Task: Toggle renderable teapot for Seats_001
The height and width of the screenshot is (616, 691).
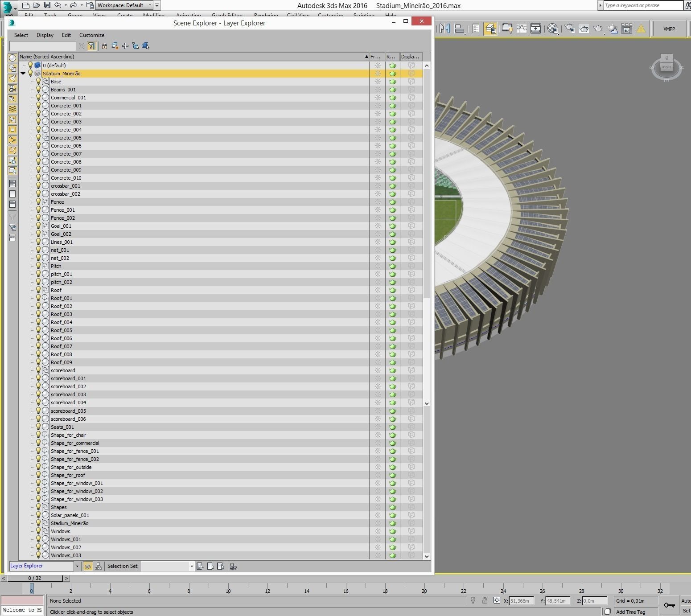Action: tap(392, 427)
